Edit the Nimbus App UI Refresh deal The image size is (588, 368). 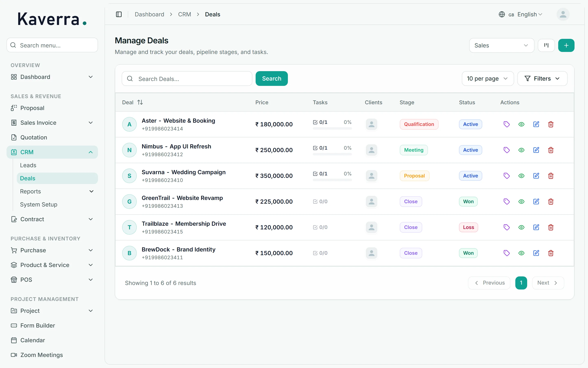[536, 150]
